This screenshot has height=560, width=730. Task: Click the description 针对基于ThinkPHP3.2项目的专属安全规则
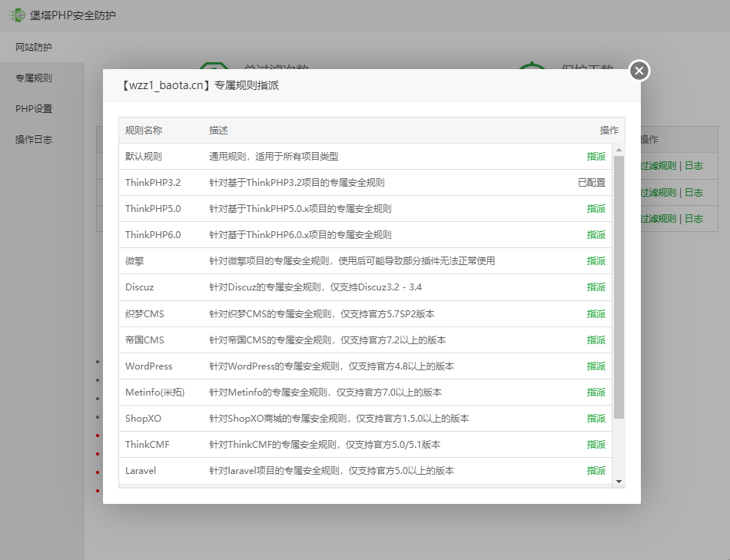click(x=297, y=183)
